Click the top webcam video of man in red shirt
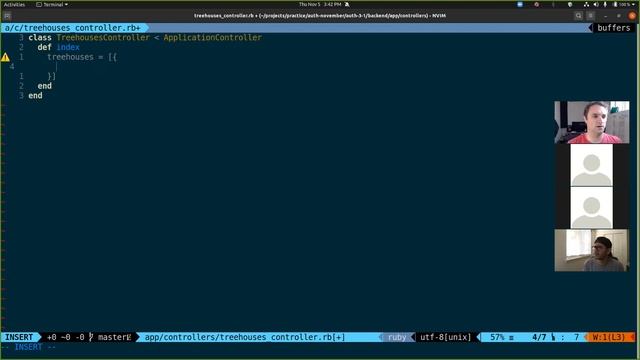This screenshot has height=360, width=640. [592, 122]
